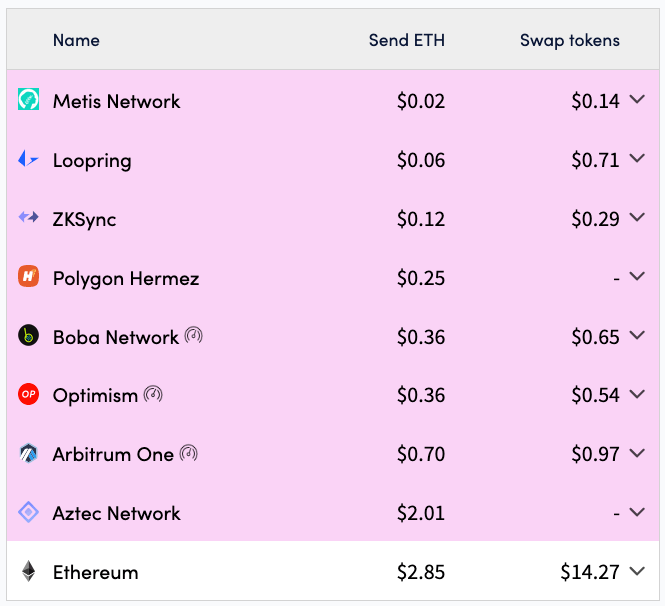
Task: Sort by the Send ETH column header
Action: click(x=407, y=40)
